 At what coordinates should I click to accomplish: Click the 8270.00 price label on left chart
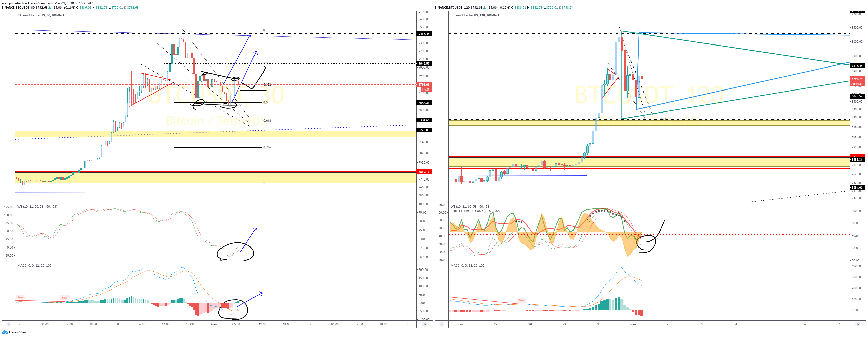[424, 130]
